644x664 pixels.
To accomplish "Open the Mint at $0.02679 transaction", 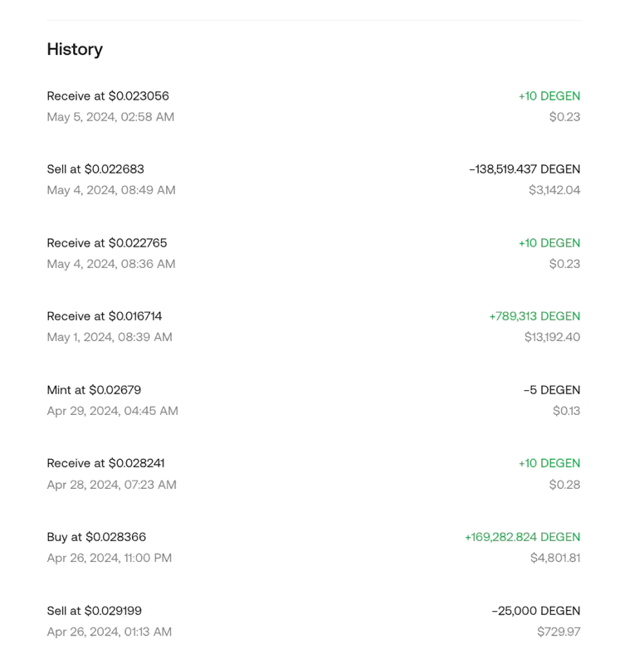I will click(x=94, y=390).
